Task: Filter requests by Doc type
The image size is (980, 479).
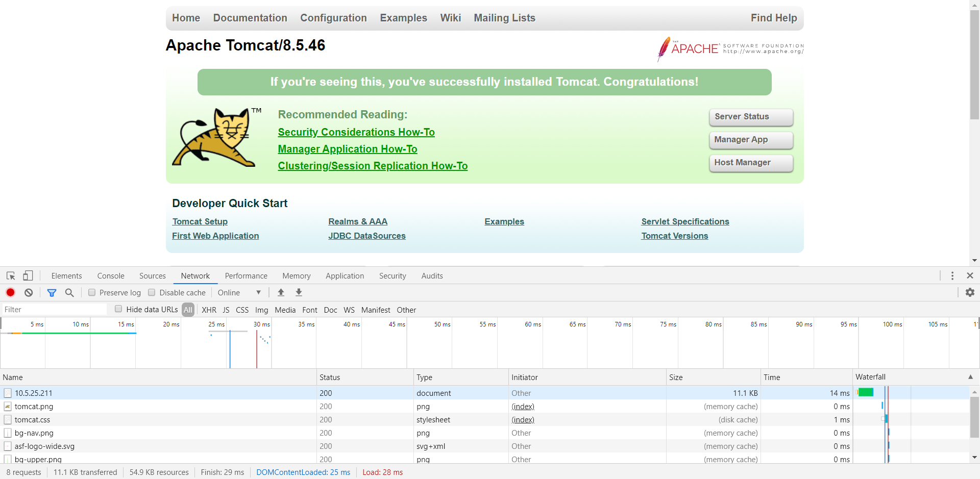Action: (330, 310)
